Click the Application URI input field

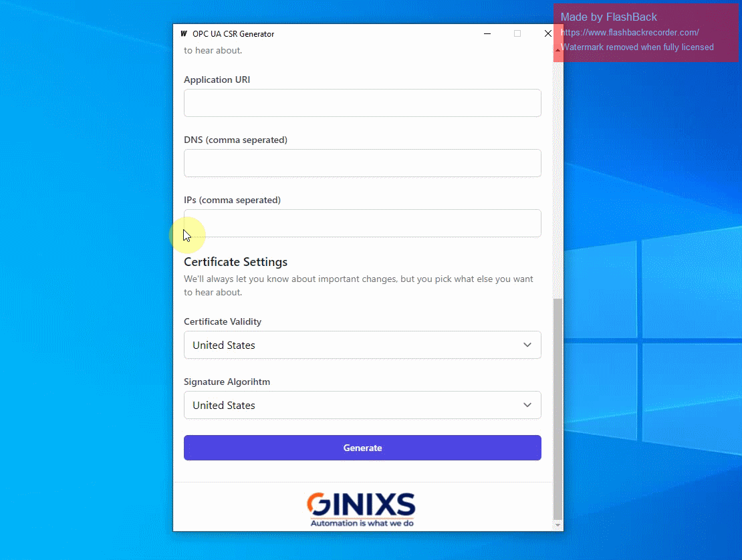point(362,103)
